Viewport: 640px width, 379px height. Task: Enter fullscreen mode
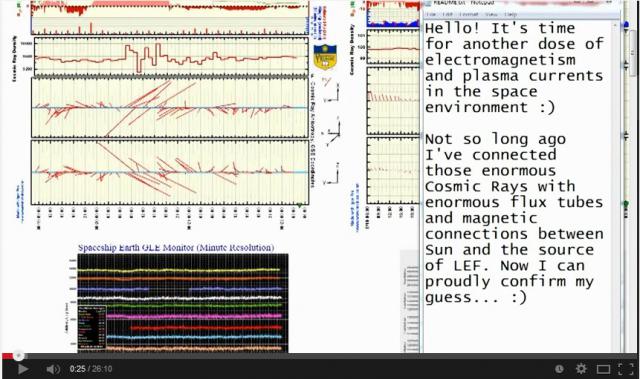click(626, 369)
